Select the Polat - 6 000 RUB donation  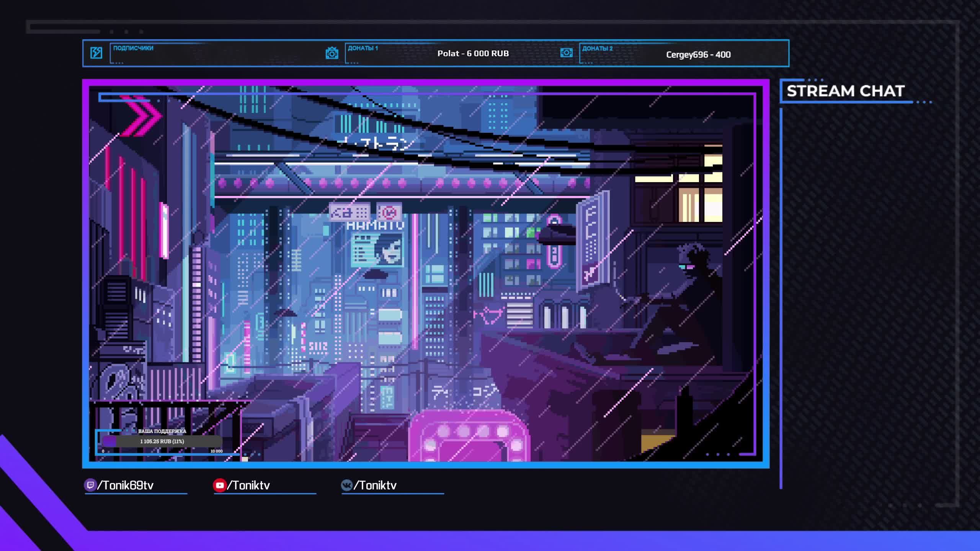473,54
